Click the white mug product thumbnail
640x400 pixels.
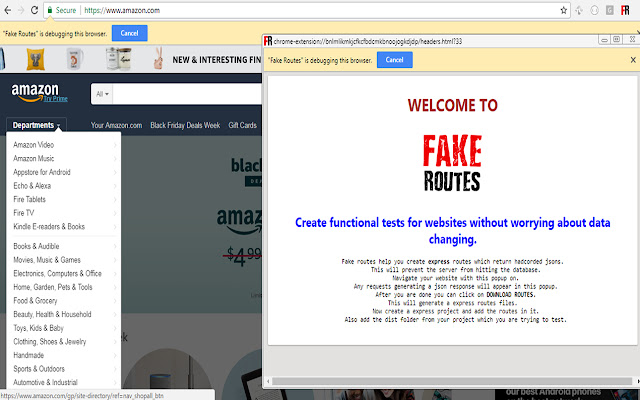tap(75, 59)
